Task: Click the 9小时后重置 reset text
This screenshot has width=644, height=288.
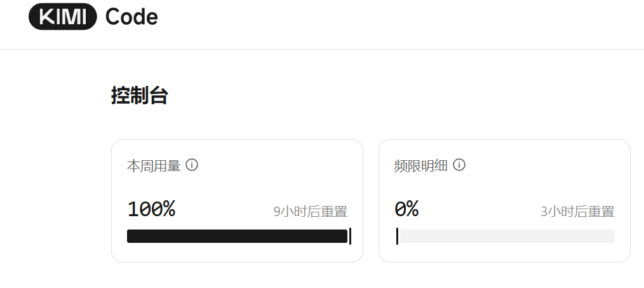Action: (x=311, y=212)
